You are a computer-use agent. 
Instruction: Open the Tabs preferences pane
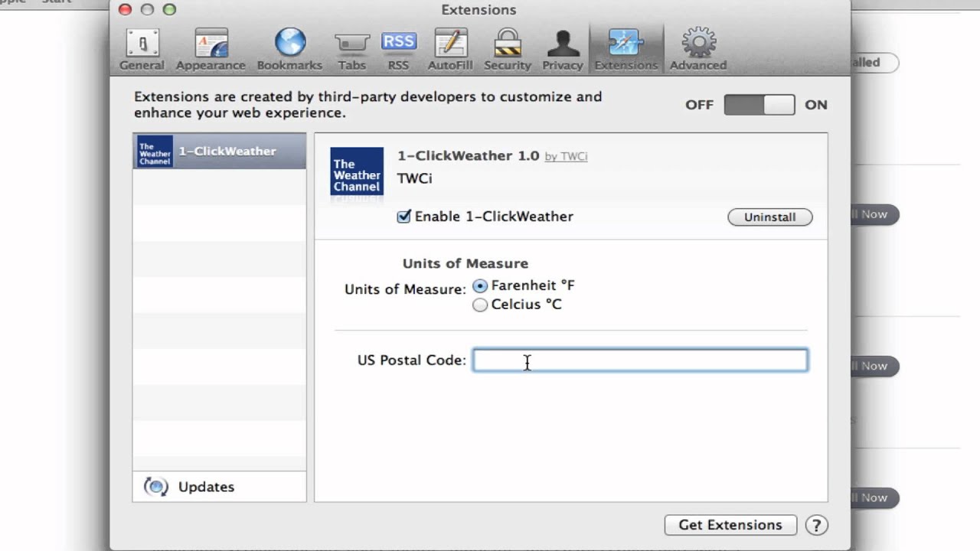point(352,50)
